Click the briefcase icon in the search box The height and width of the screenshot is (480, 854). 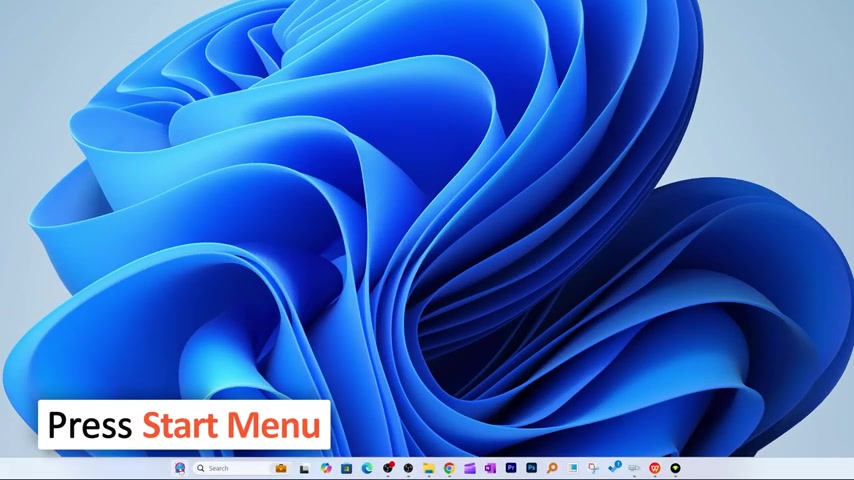pos(281,468)
